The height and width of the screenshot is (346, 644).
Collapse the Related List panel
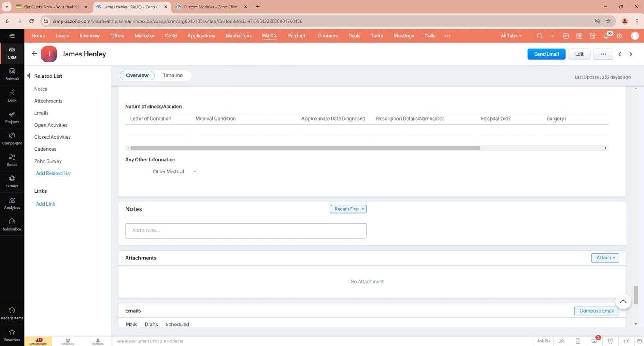point(29,76)
